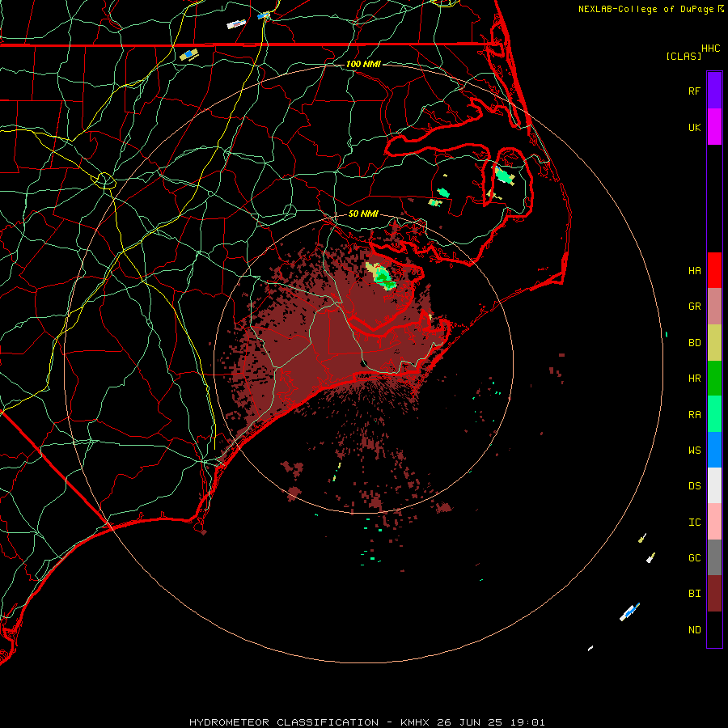The width and height of the screenshot is (728, 728).
Task: Click the BI brown legend swatch
Action: point(714,594)
